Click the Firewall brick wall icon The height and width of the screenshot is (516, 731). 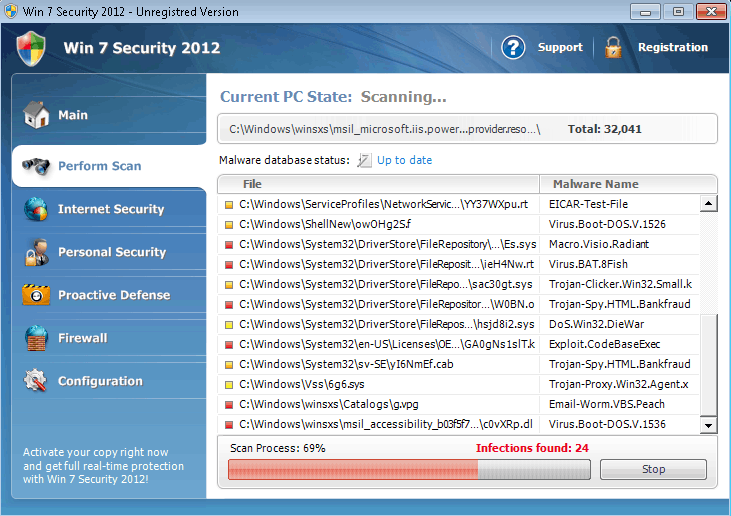(36, 338)
